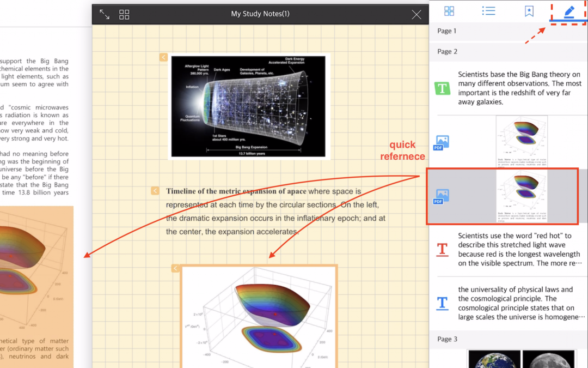Open the note "Scientists use the word red hot"

coord(519,249)
